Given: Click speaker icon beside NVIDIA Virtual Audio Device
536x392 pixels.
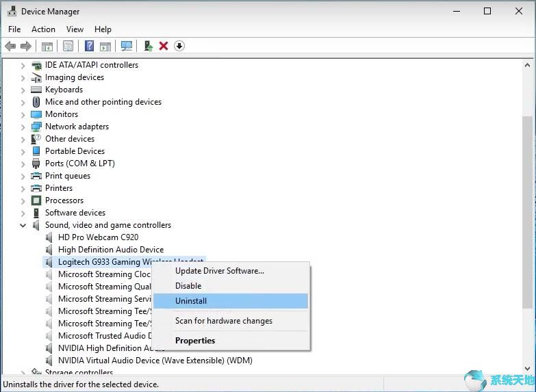Looking at the screenshot, I should pyautogui.click(x=49, y=361).
